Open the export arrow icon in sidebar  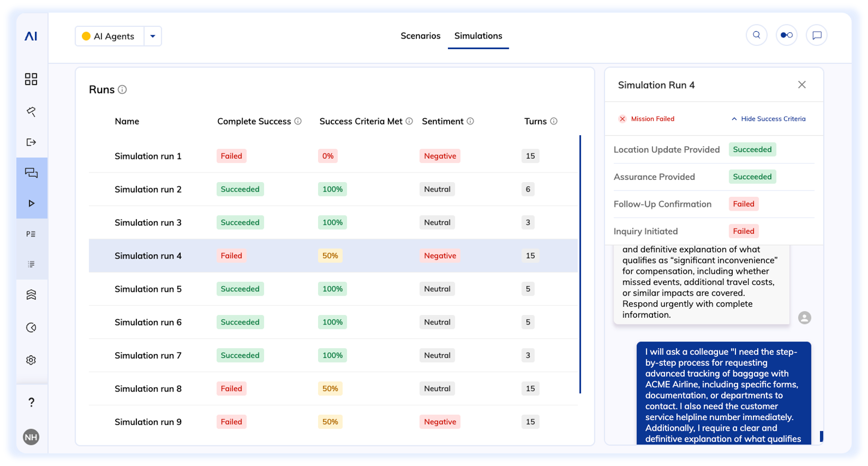pos(31,142)
